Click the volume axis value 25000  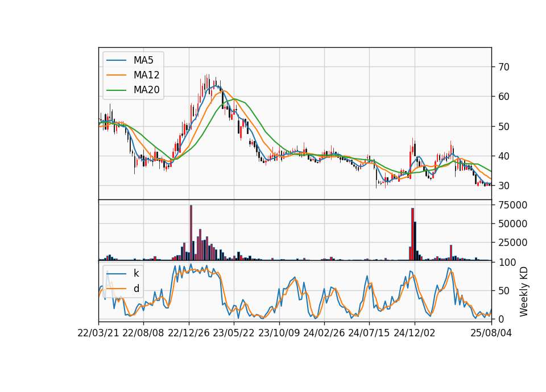(512, 243)
